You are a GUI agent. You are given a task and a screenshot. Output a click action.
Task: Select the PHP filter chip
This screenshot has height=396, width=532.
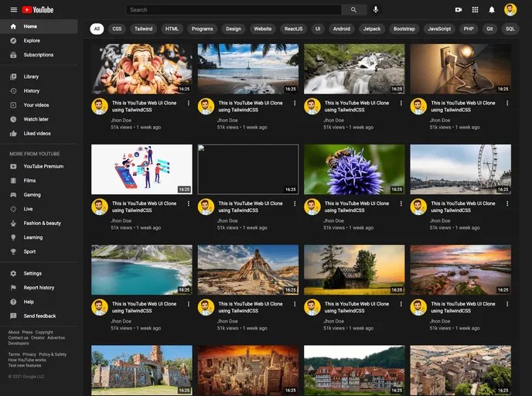(469, 29)
